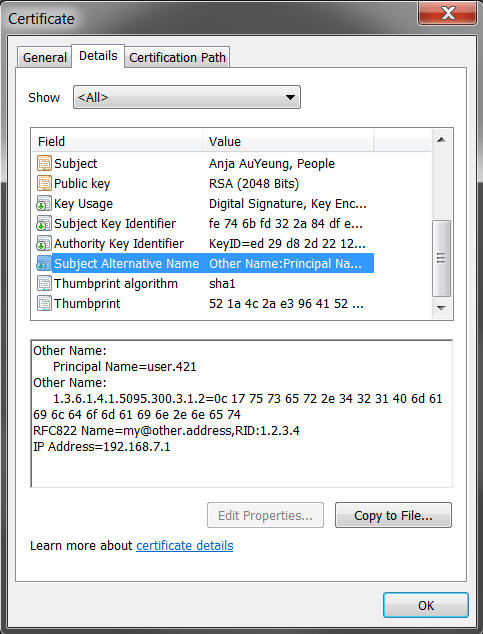This screenshot has height=634, width=483.
Task: Click the IP Address=192.168.7.1 line
Action: pos(101,447)
